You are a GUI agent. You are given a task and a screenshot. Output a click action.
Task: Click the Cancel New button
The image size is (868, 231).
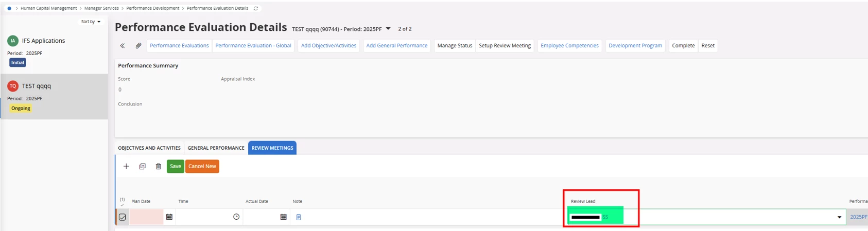(202, 166)
